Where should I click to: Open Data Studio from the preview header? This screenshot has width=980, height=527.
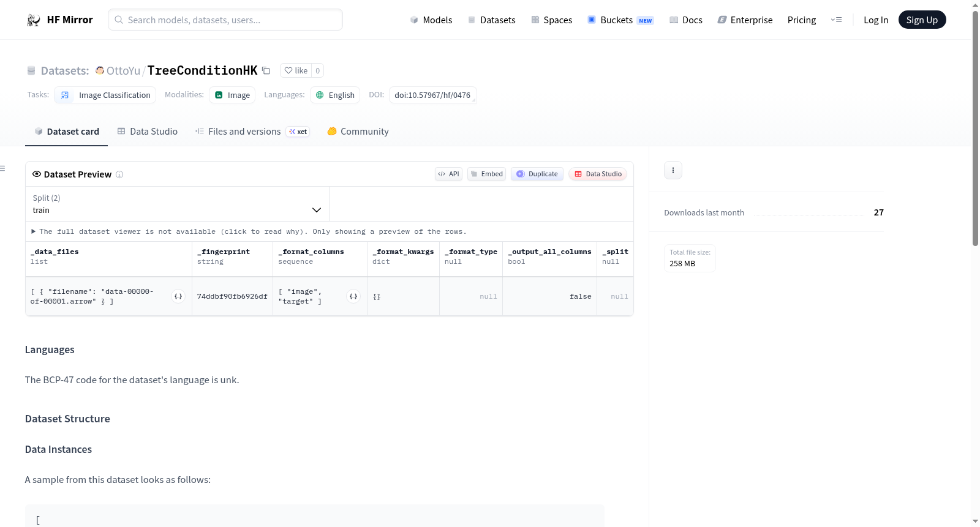(x=598, y=174)
